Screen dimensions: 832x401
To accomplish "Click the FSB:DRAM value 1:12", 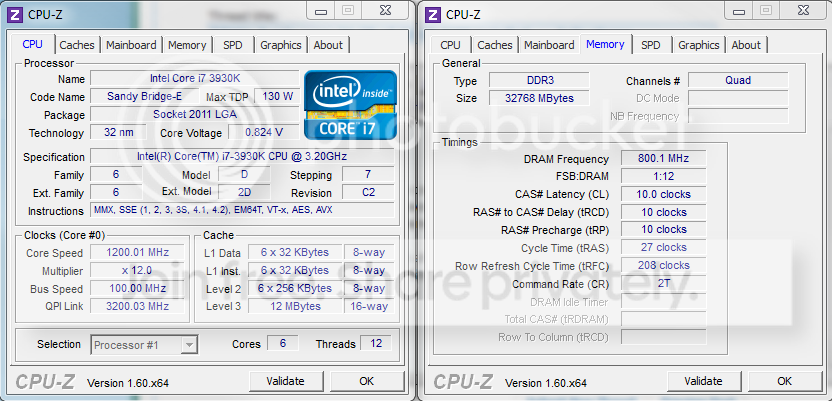I will pyautogui.click(x=663, y=176).
